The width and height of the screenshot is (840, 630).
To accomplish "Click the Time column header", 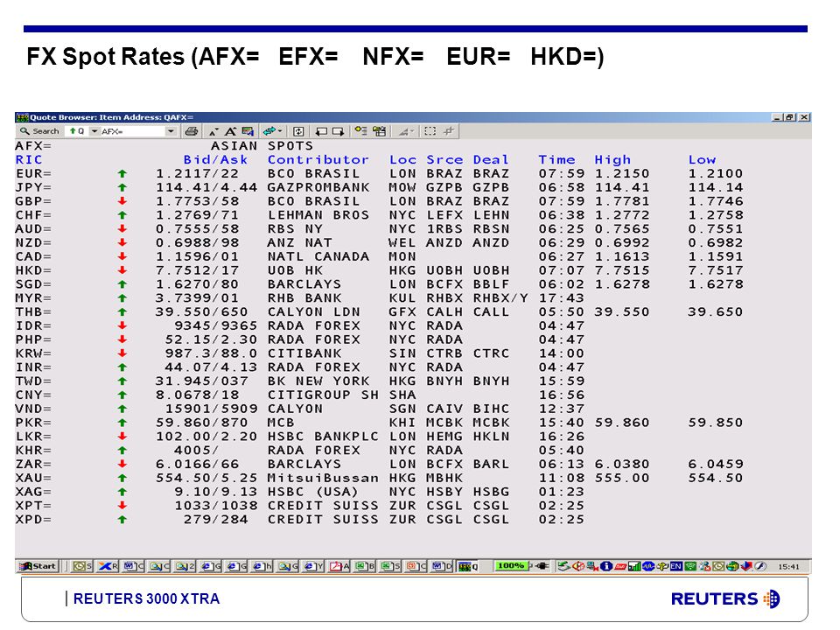I will [556, 159].
